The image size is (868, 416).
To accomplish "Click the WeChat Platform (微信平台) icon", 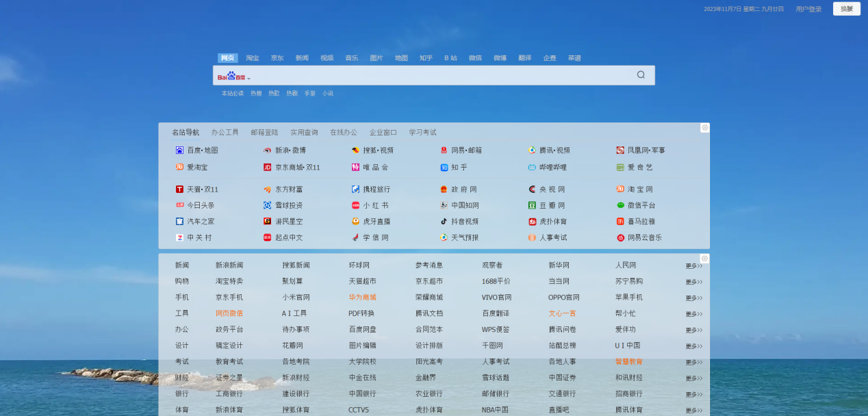I will 620,205.
